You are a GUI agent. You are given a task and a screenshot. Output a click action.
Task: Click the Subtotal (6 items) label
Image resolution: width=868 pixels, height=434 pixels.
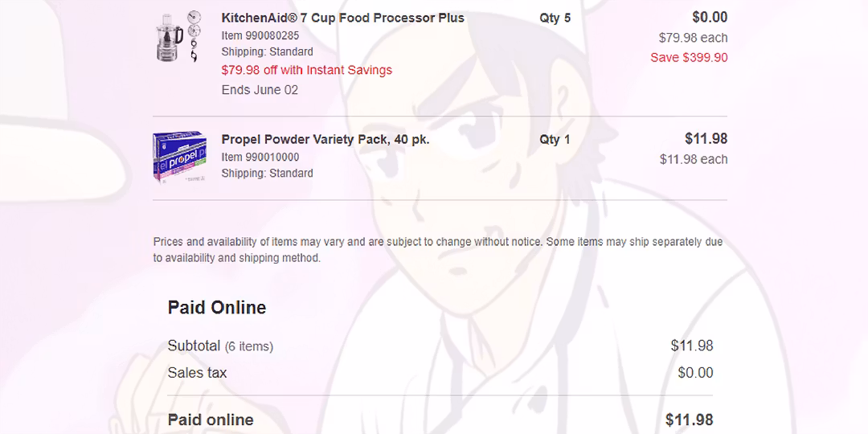point(220,346)
